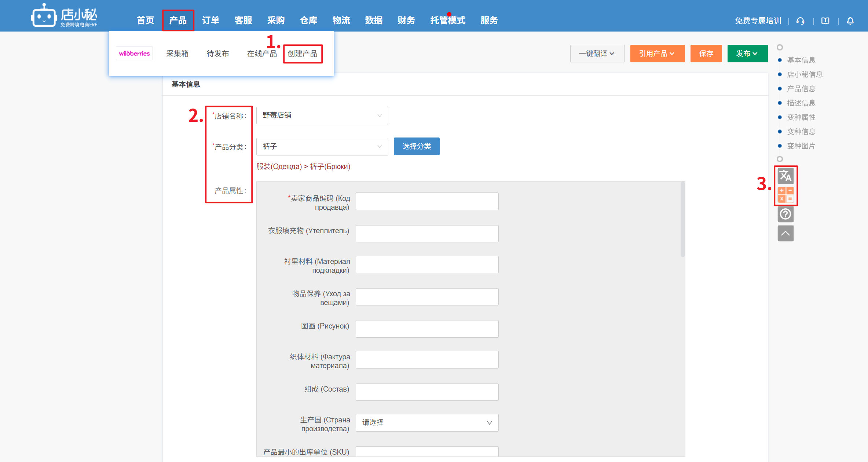Open the 引用产品 dropdown button
Image resolution: width=868 pixels, height=462 pixels.
point(657,54)
